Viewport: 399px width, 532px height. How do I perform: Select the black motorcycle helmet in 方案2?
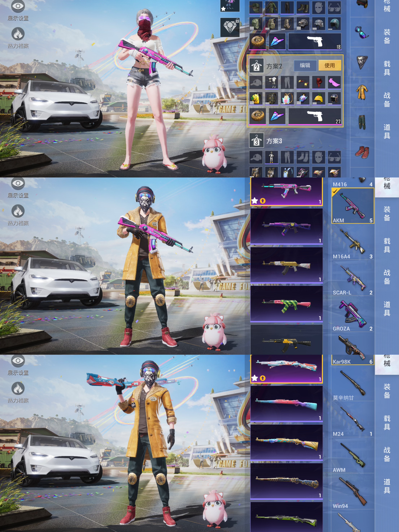coord(334,98)
